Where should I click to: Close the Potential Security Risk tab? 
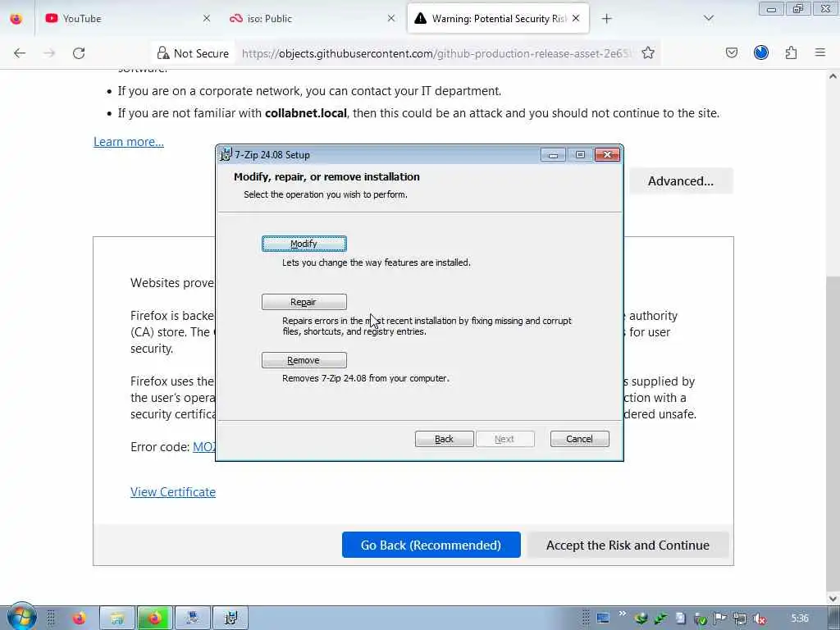coord(576,19)
